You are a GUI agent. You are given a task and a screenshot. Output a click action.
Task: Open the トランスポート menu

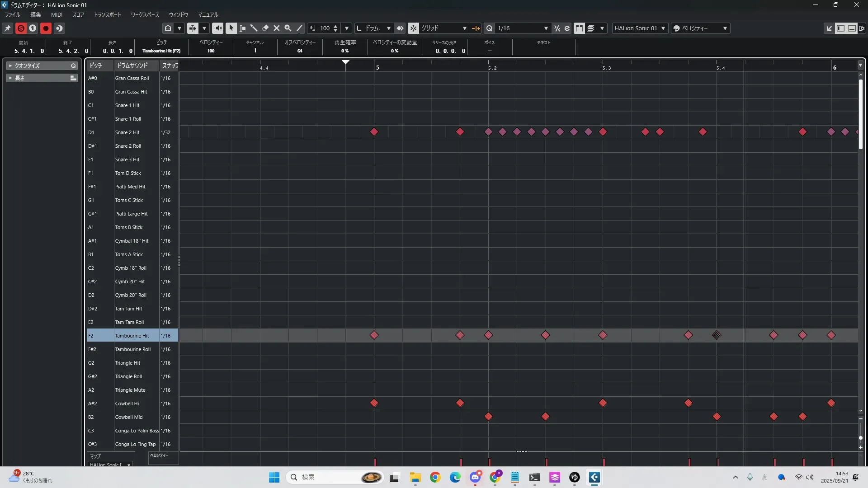point(107,14)
